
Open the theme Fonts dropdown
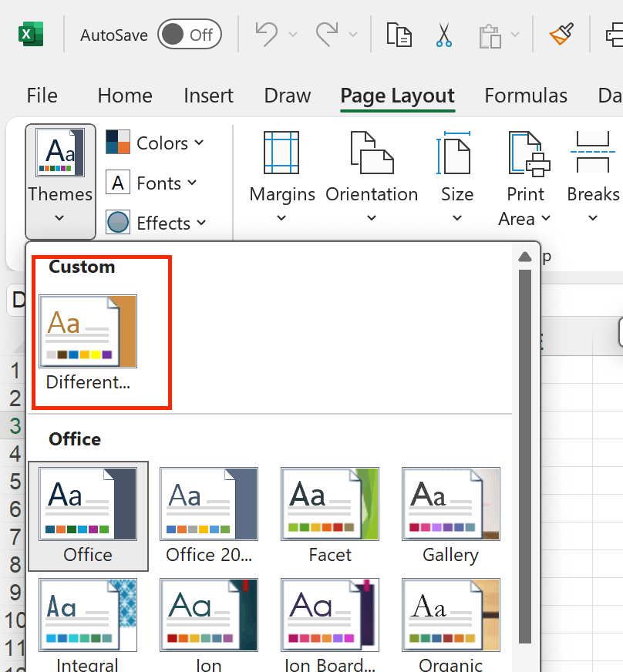click(152, 183)
